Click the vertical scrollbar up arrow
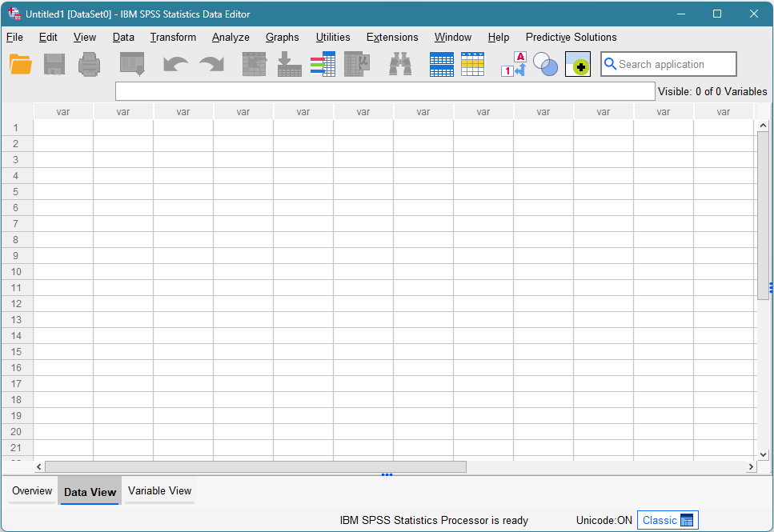This screenshot has width=774, height=532. 763,126
